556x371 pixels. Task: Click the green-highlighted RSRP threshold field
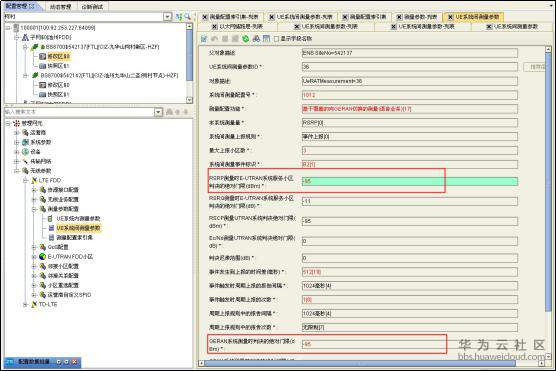click(x=410, y=181)
